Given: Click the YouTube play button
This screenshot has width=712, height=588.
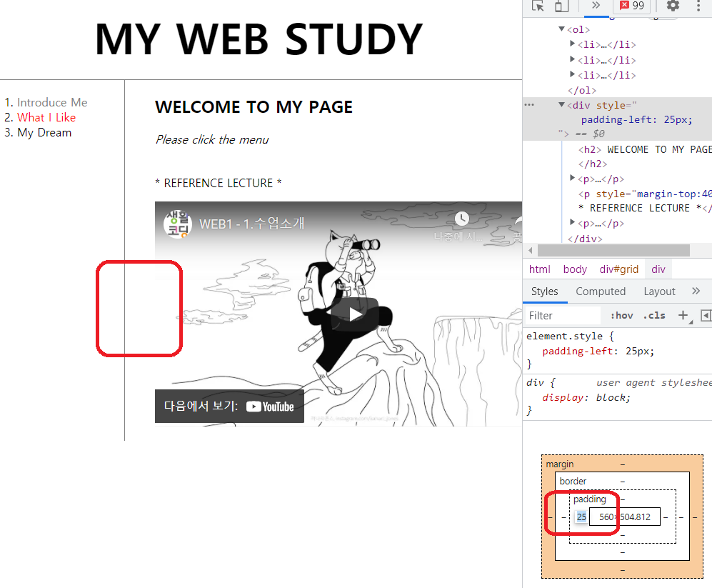Looking at the screenshot, I should point(355,314).
